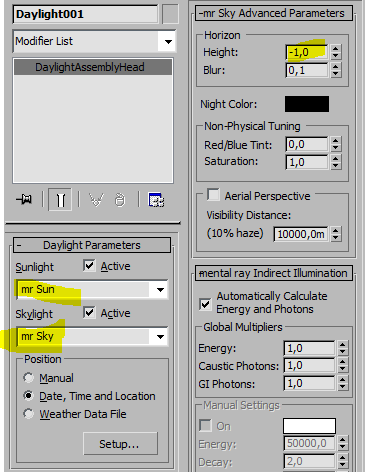
Task: Increase Global Energy multiplier spinner up
Action: 343,344
